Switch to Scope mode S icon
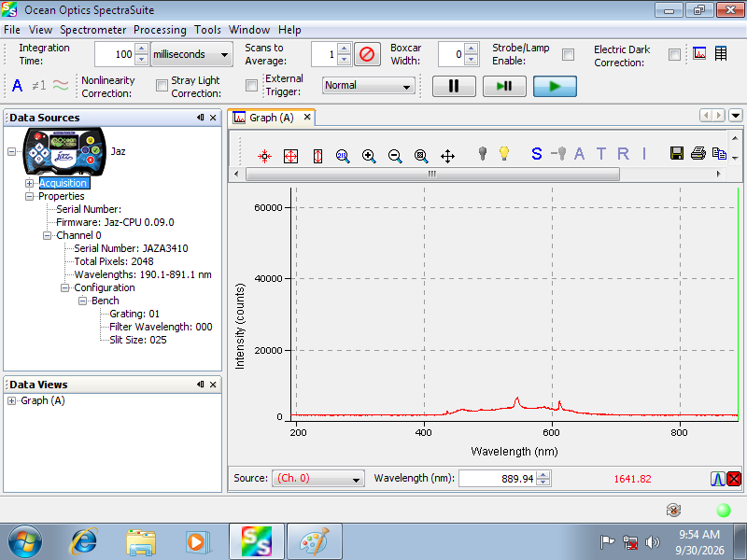747x560 pixels. coord(536,153)
